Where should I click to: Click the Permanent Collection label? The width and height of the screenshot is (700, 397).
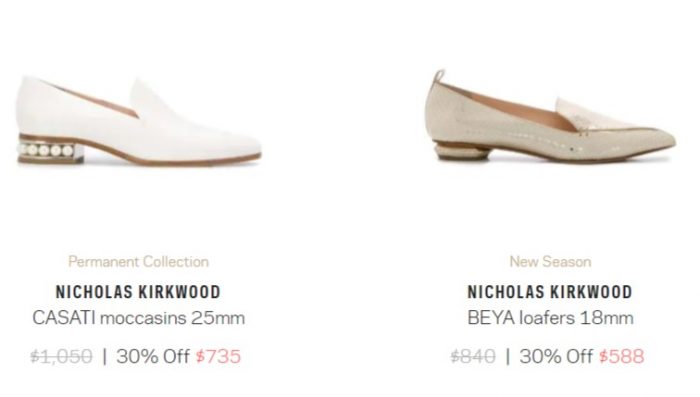138,262
